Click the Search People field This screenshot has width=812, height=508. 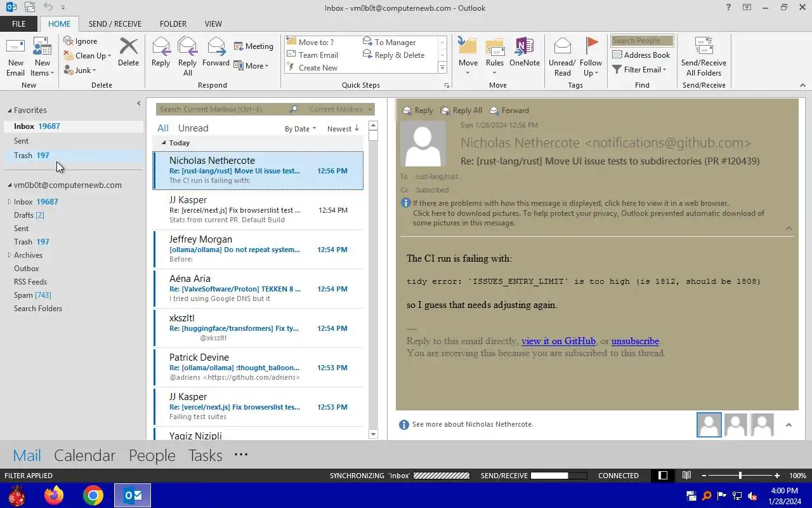[x=642, y=41]
